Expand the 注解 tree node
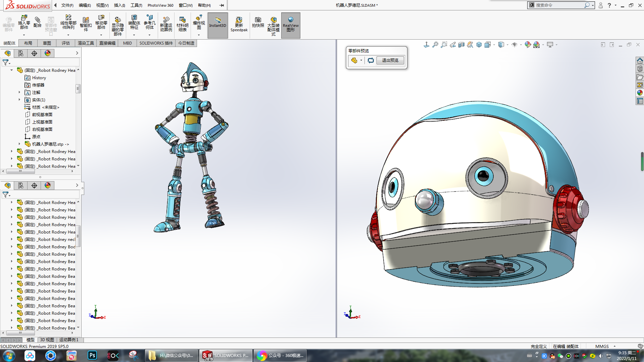The width and height of the screenshot is (644, 362). click(x=19, y=92)
